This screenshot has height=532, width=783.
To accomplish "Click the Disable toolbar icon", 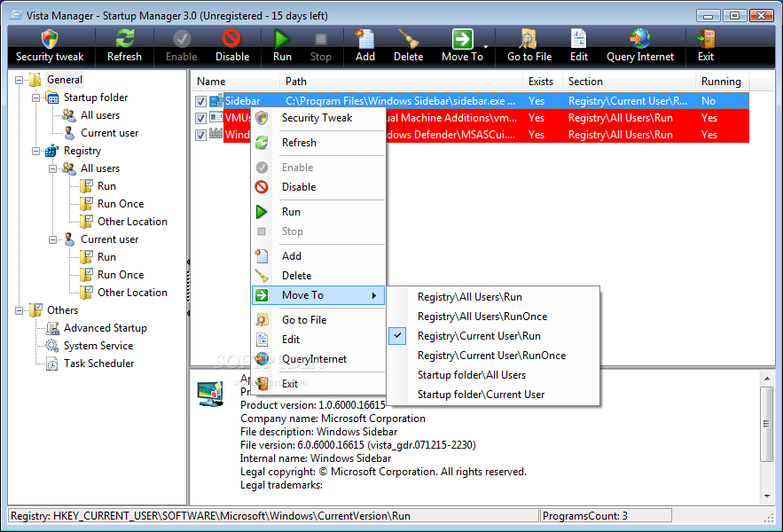I will point(231,38).
